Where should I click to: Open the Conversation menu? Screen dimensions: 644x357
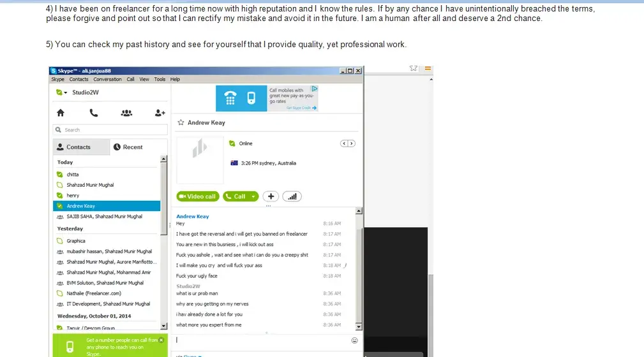[107, 79]
